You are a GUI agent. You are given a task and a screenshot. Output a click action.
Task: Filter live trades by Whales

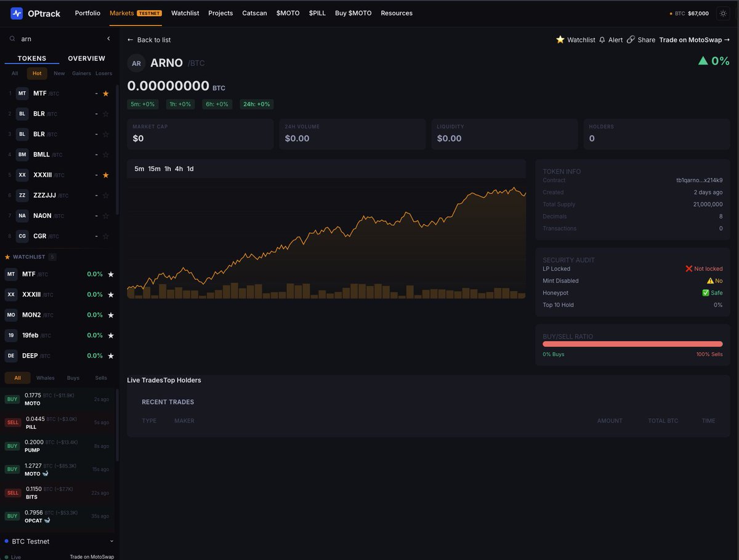tap(46, 378)
